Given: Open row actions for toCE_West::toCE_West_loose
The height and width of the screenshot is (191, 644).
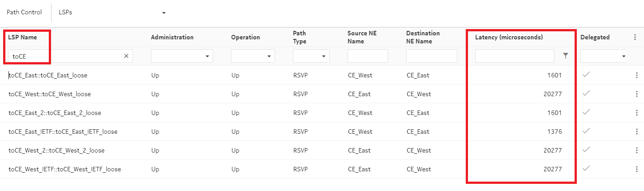Looking at the screenshot, I should (636, 94).
